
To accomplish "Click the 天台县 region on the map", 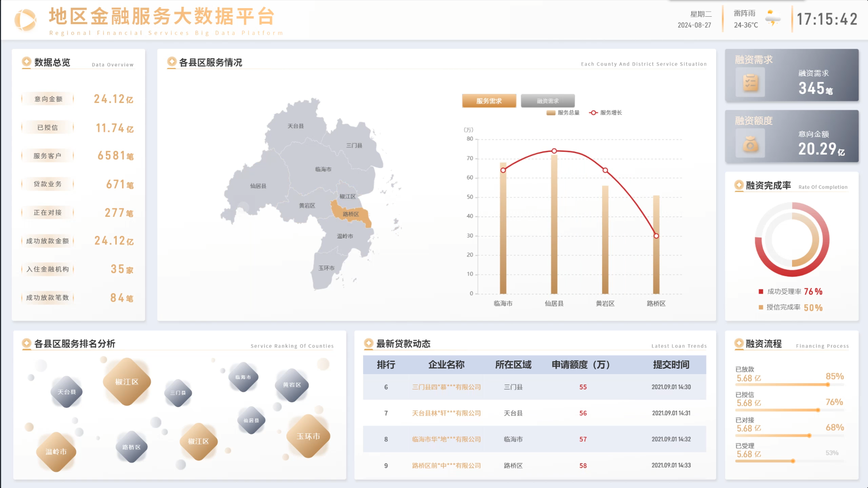I will [x=296, y=127].
